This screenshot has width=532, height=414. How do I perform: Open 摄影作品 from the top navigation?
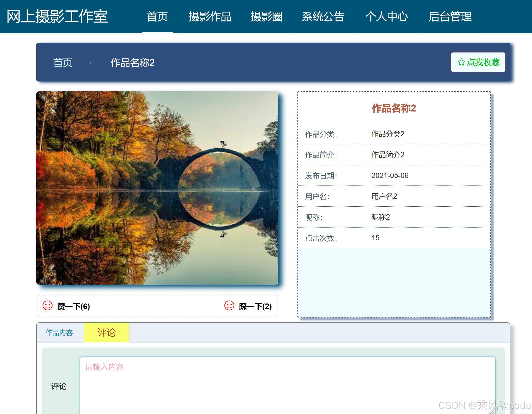point(210,16)
